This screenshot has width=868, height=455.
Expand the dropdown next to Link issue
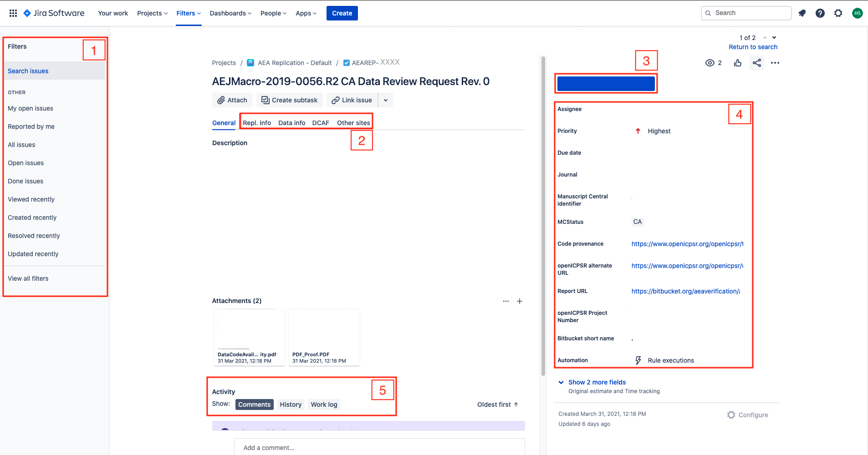click(386, 100)
